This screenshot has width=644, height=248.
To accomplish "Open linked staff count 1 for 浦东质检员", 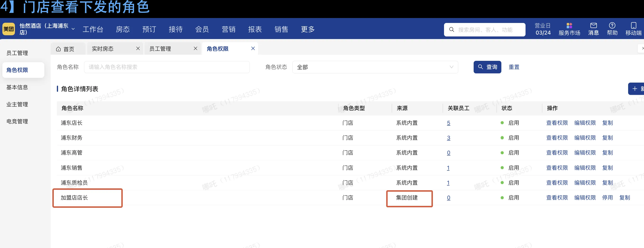I will click(x=448, y=183).
